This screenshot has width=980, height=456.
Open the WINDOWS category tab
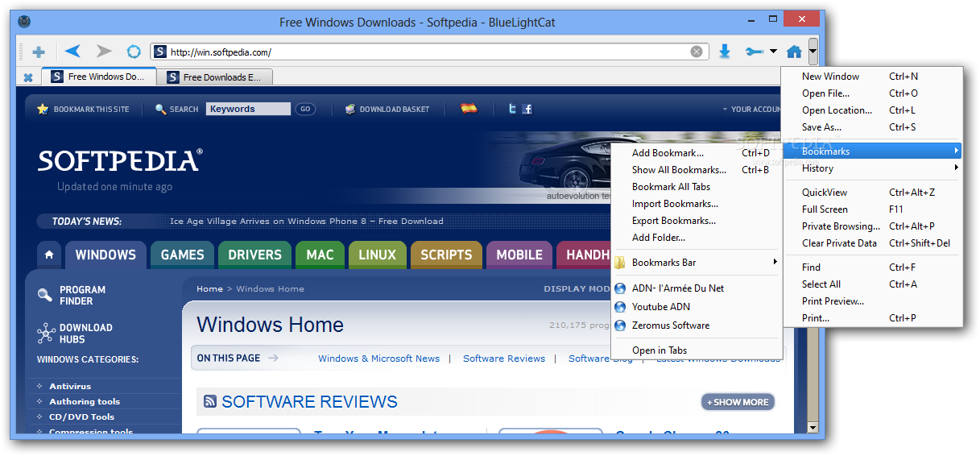coord(105,255)
